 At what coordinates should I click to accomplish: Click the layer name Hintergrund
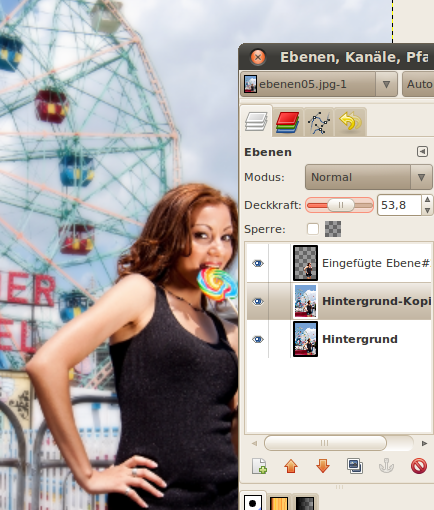tap(360, 339)
